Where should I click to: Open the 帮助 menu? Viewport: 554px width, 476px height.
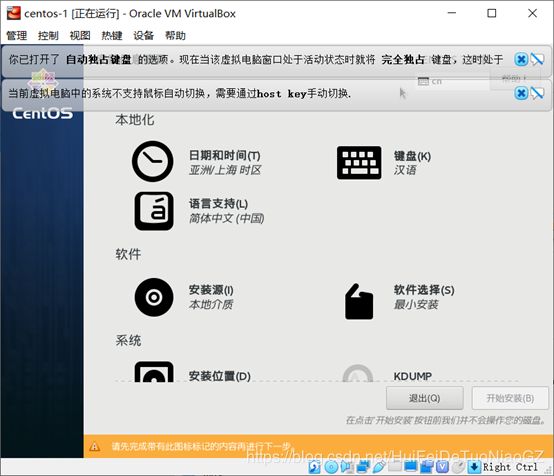click(175, 35)
